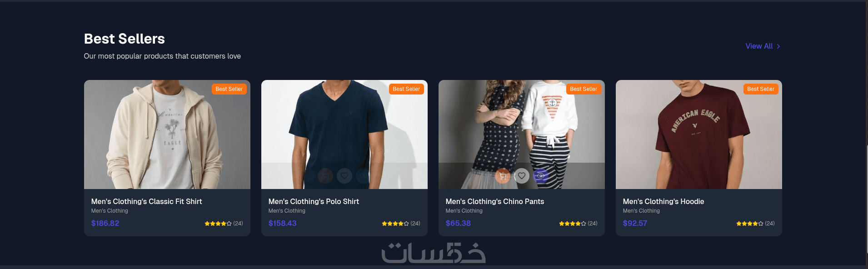Open the View All best sellers link
Image resolution: width=868 pixels, height=269 pixels.
(x=763, y=46)
